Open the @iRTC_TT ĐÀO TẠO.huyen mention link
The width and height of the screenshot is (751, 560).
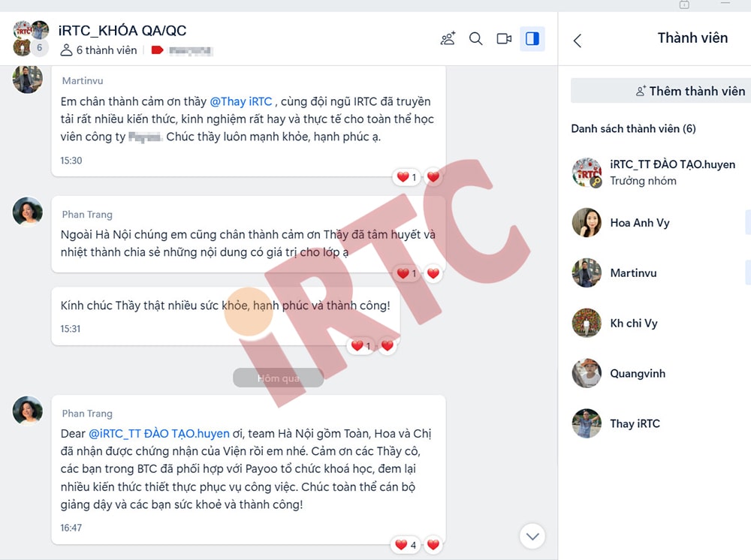[x=159, y=434]
